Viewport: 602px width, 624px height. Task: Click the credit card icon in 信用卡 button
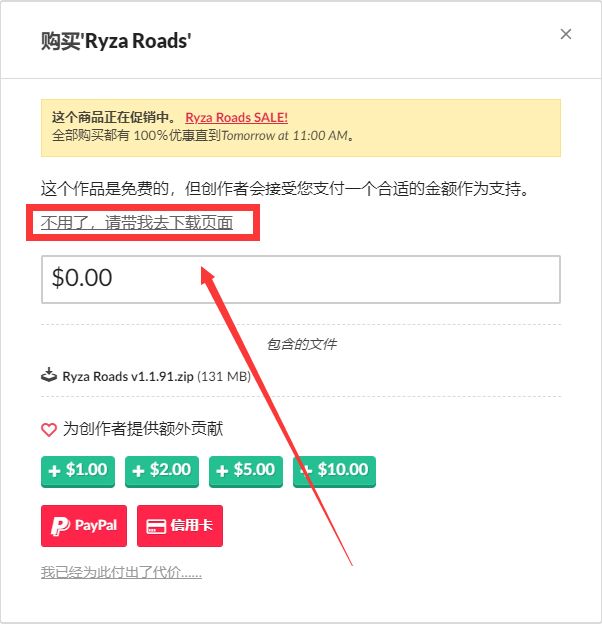156,526
